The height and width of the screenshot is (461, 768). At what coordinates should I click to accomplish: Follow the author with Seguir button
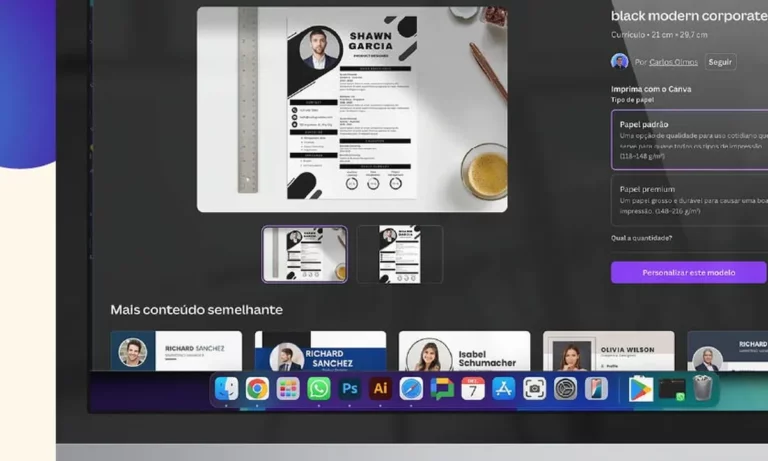720,62
